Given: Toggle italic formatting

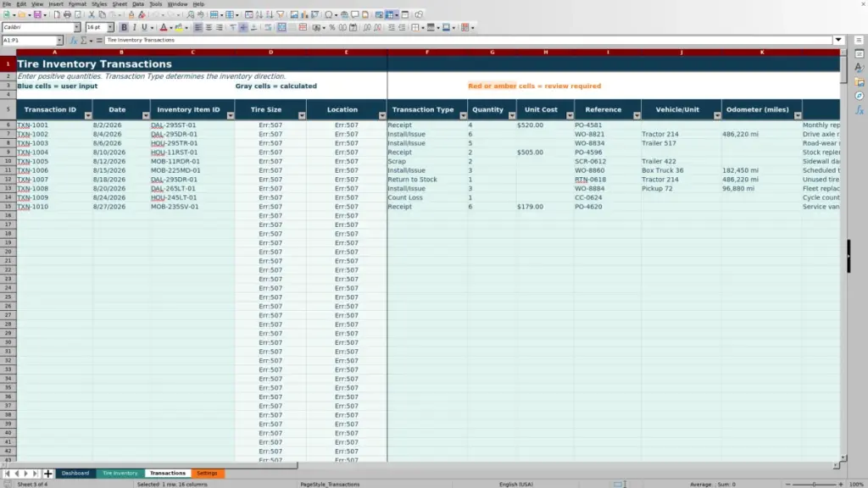Looking at the screenshot, I should [x=134, y=28].
